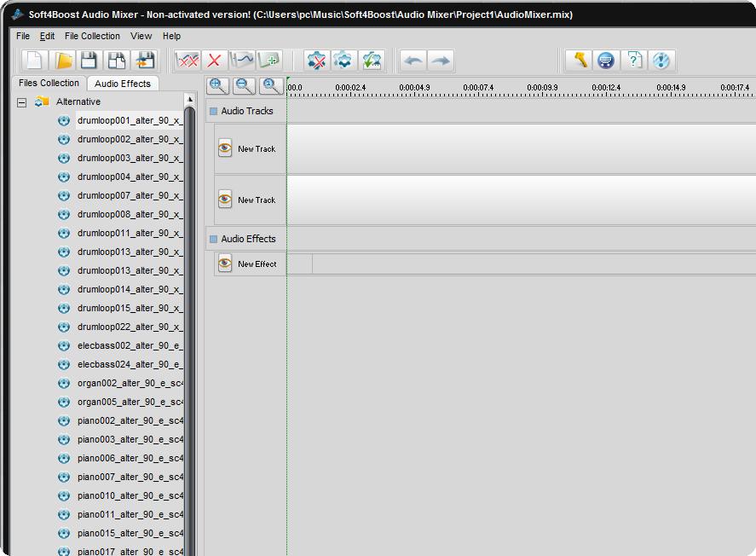Open the View menu
The width and height of the screenshot is (756, 556).
141,36
